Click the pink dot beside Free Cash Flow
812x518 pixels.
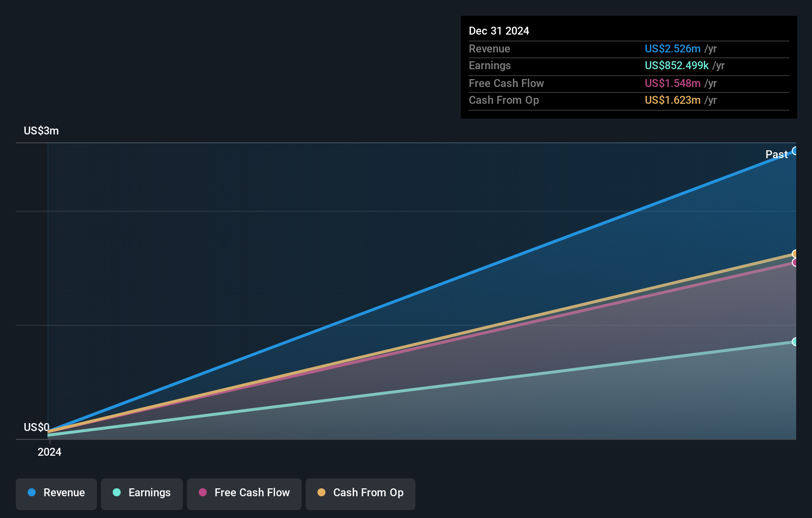pos(203,492)
